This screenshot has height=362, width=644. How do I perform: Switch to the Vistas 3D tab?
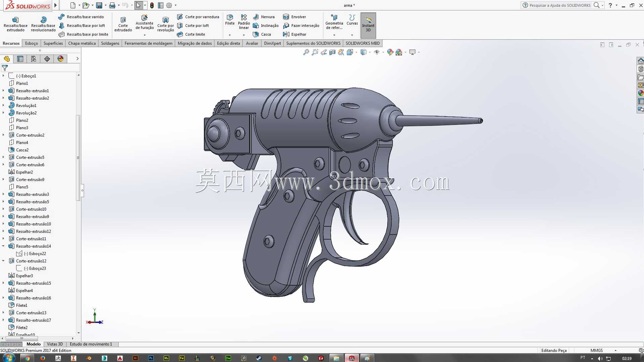pos(55,344)
